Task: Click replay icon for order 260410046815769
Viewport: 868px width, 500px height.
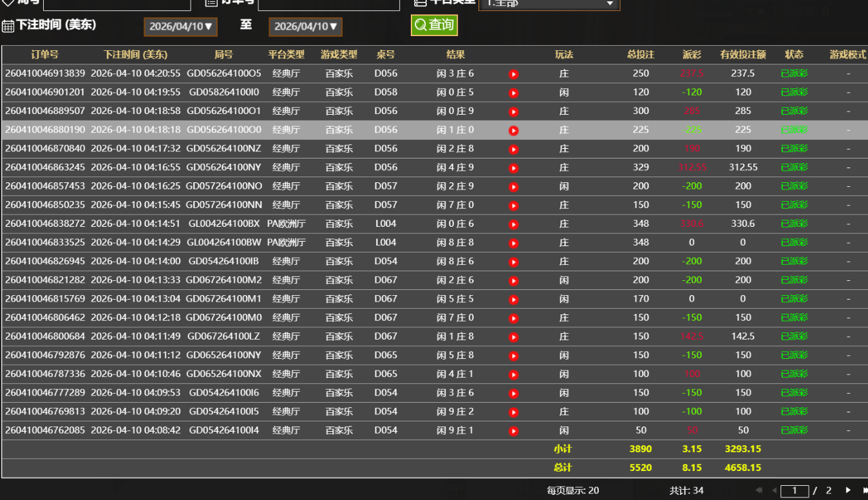Action: [x=513, y=300]
